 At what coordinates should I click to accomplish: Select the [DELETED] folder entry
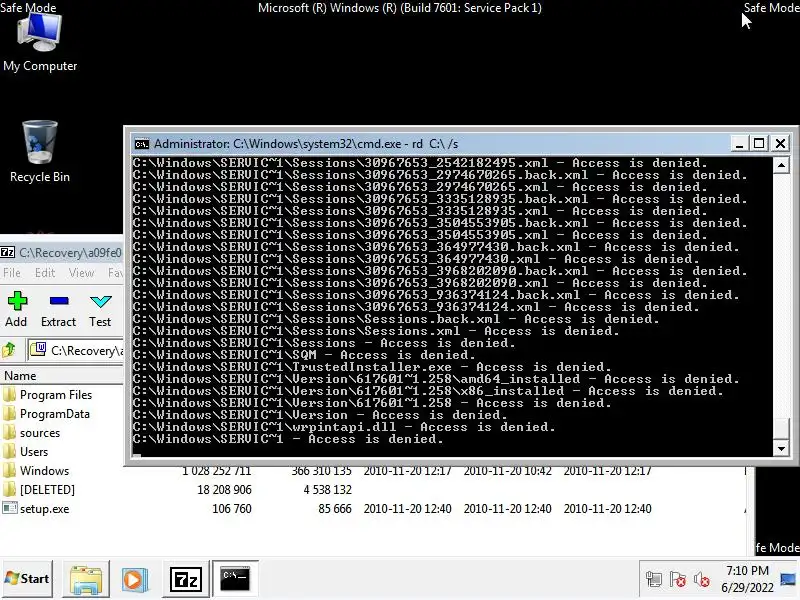click(40, 490)
